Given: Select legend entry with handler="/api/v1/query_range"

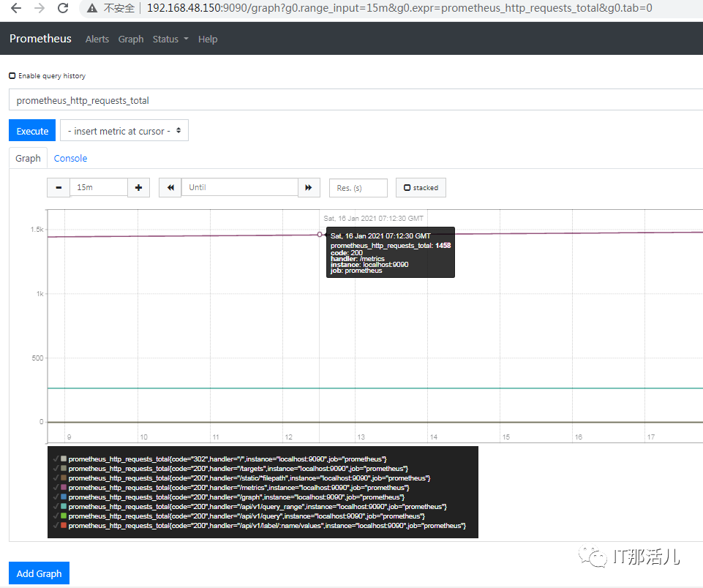Looking at the screenshot, I should click(x=257, y=506).
